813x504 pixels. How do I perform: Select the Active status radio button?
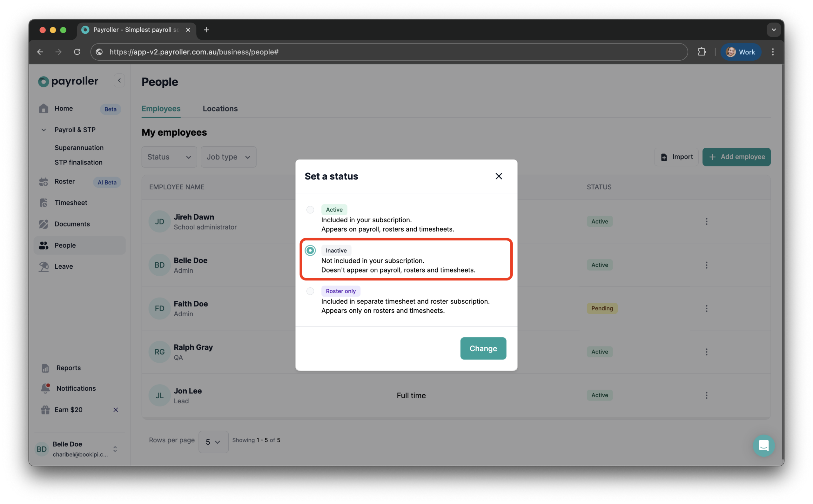click(x=310, y=210)
